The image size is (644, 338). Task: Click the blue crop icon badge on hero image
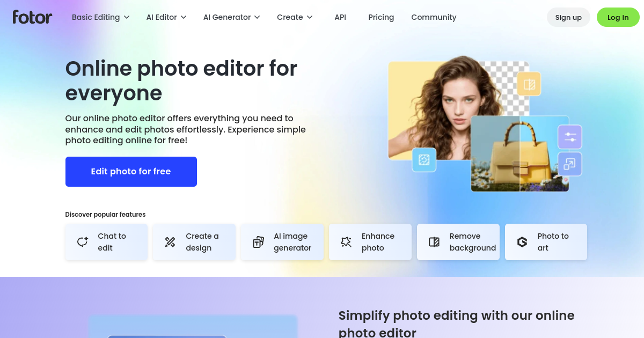click(424, 160)
